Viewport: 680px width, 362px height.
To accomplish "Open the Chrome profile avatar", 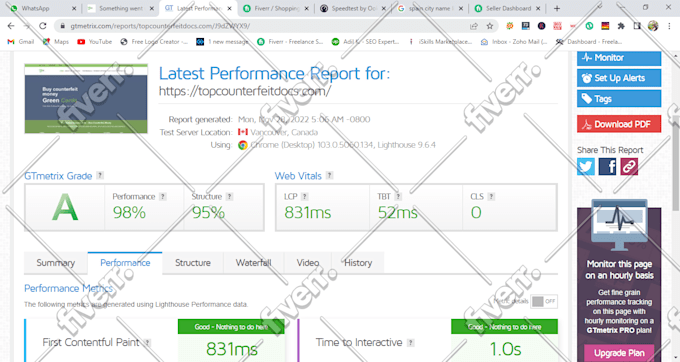I will tap(653, 26).
